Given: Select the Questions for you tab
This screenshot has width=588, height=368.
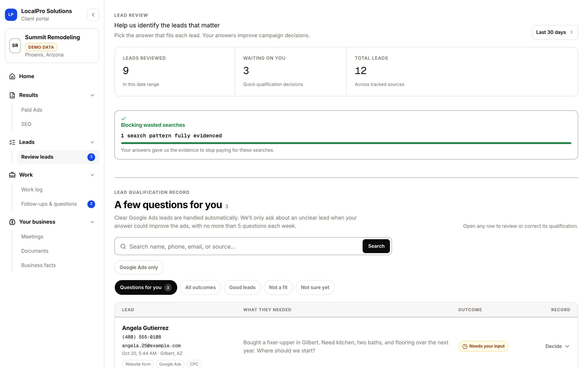Looking at the screenshot, I should [x=146, y=287].
